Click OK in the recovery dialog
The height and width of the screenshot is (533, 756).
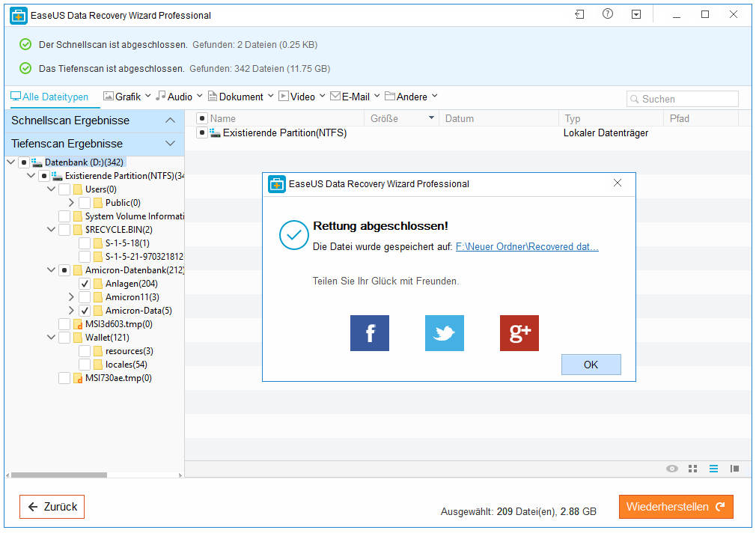(591, 365)
